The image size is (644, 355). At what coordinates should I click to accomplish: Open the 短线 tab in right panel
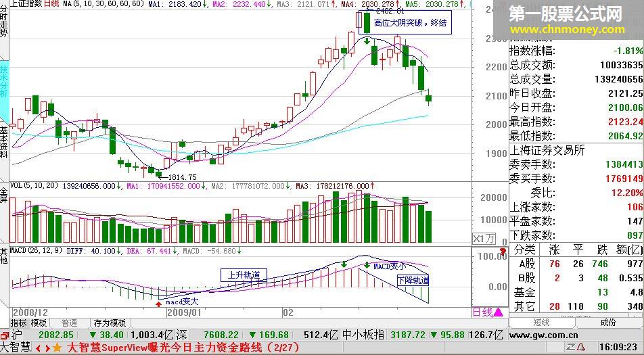(541, 323)
